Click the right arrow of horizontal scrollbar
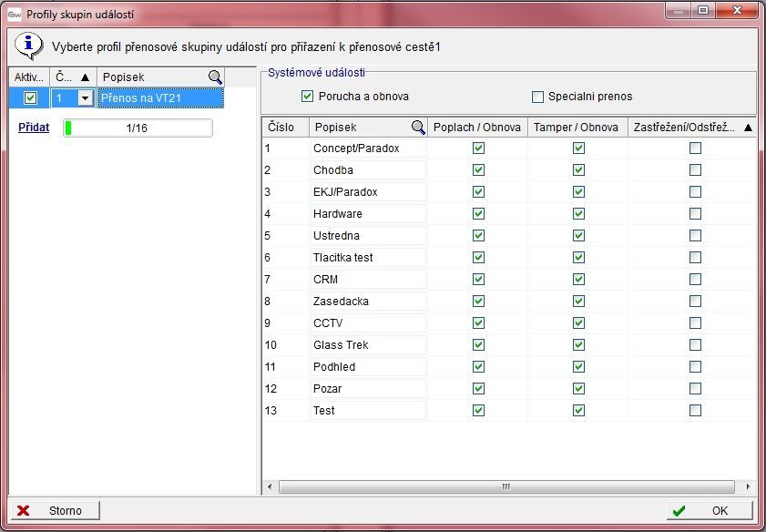Image resolution: width=766 pixels, height=532 pixels. pyautogui.click(x=748, y=487)
